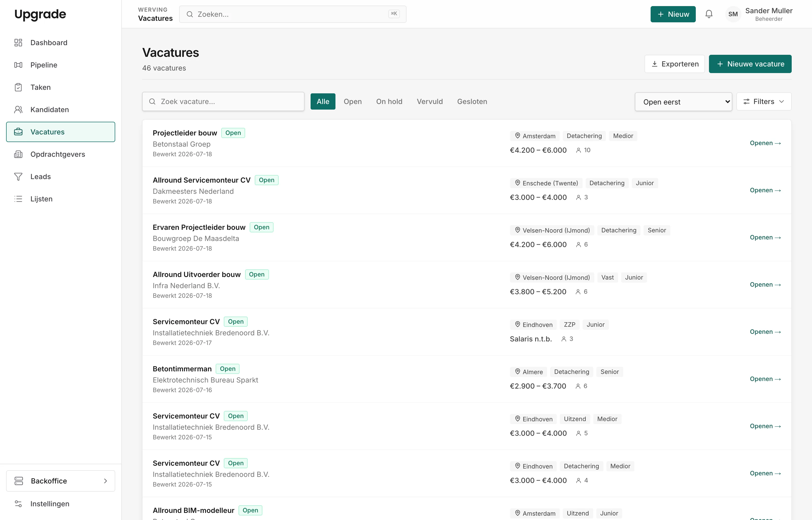812x520 pixels.
Task: Click Bewerkt 2026-07-16 date text
Action: (182, 390)
